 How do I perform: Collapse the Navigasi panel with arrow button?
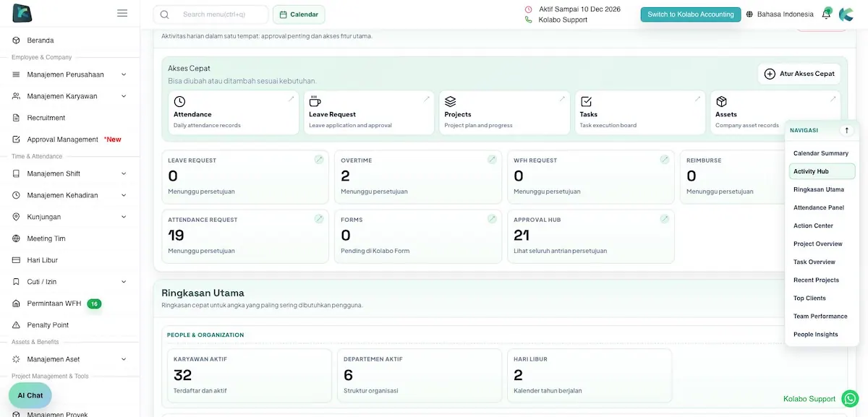coord(847,130)
